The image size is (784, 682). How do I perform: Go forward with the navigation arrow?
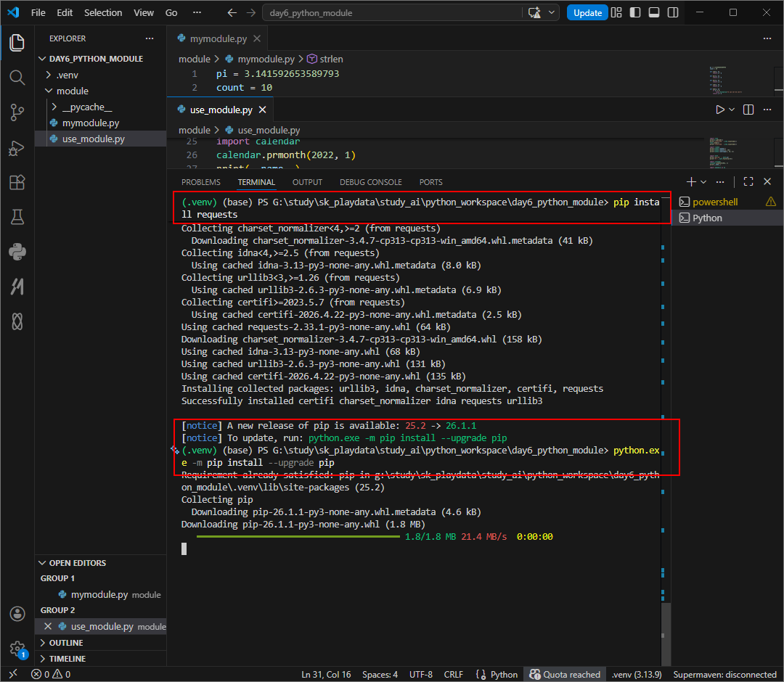coord(251,13)
